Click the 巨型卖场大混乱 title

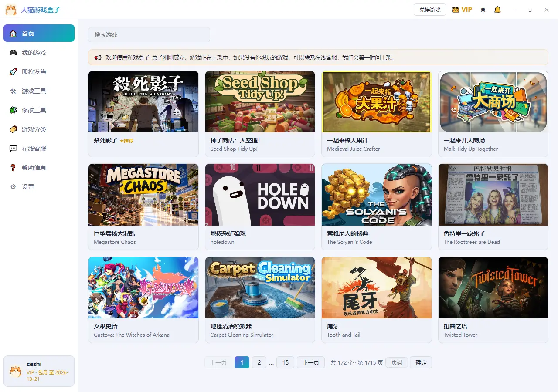click(115, 233)
